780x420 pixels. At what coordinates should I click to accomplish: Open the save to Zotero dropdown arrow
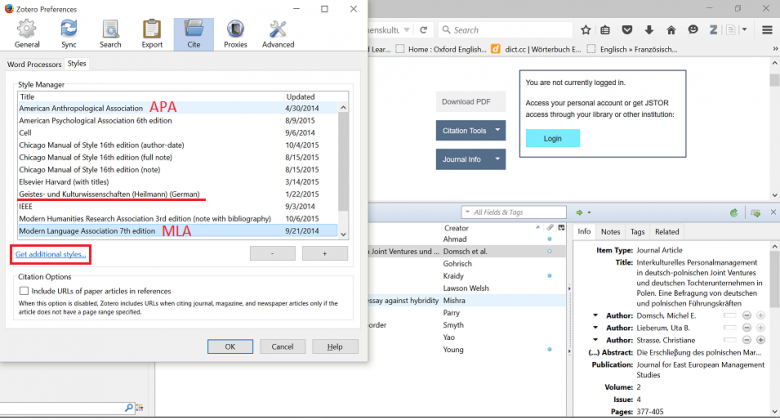pos(745,30)
